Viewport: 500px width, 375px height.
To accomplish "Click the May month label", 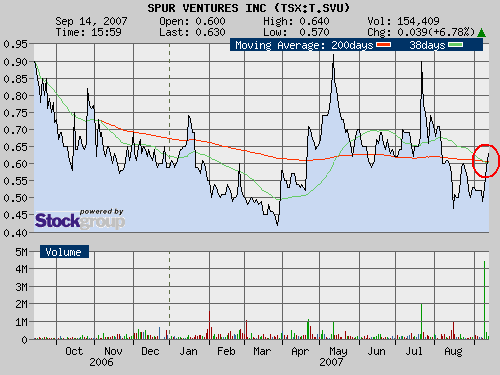I will click(338, 351).
